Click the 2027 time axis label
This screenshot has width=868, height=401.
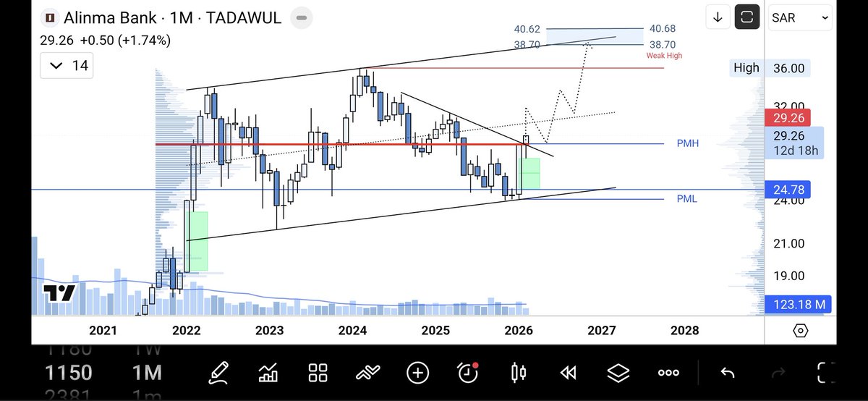[x=602, y=331]
